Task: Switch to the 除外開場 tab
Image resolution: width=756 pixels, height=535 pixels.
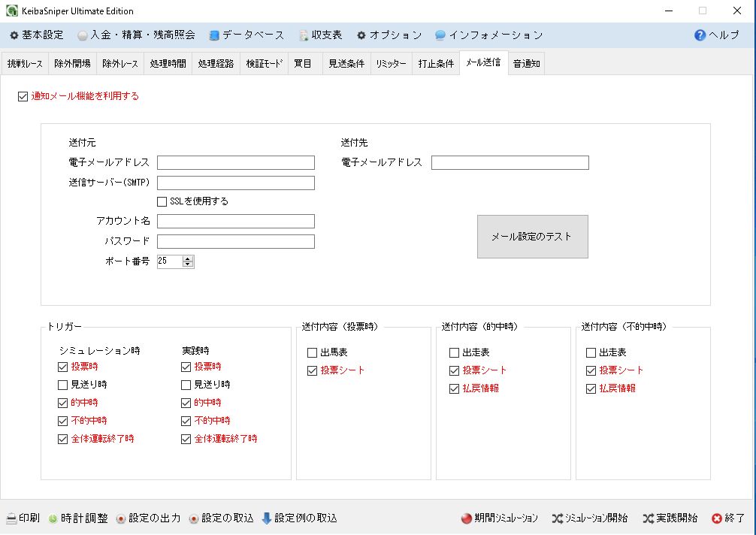Action: [x=72, y=64]
